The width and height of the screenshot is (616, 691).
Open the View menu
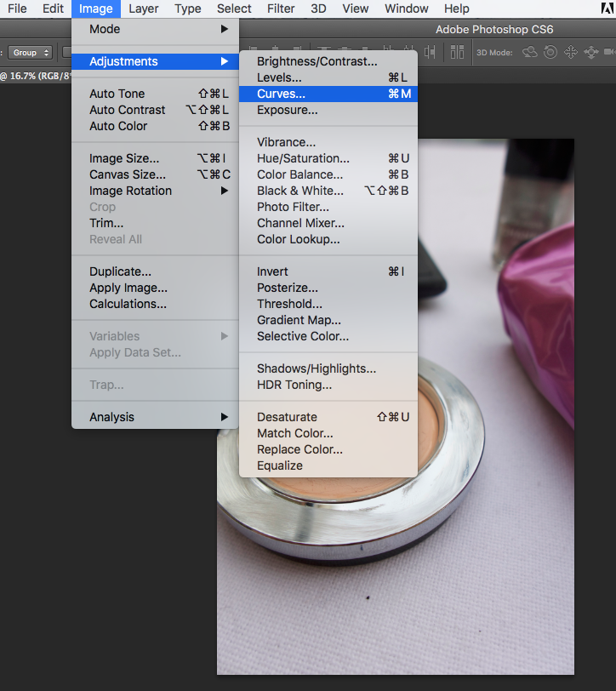[355, 9]
